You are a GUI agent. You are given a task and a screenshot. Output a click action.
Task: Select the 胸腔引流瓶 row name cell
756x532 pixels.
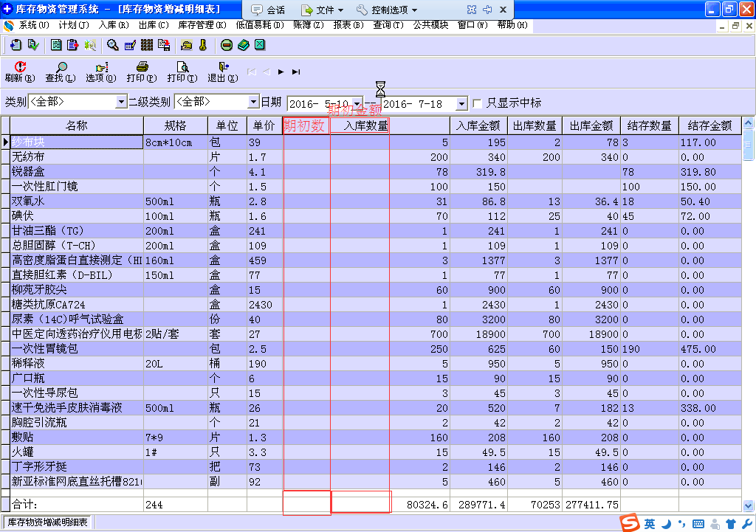point(77,423)
